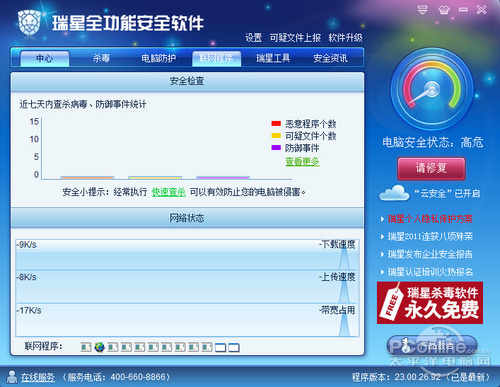Click the 网络状态 section header

pos(187,218)
